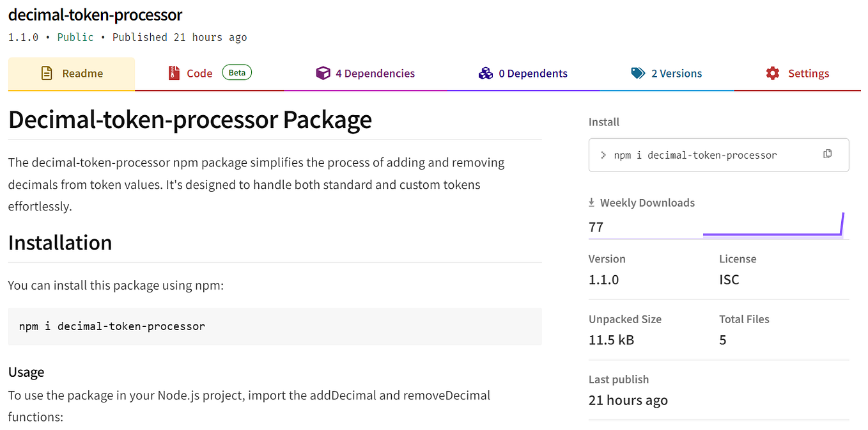
Task: Click the version number 1.1.0 under the title
Action: (23, 36)
